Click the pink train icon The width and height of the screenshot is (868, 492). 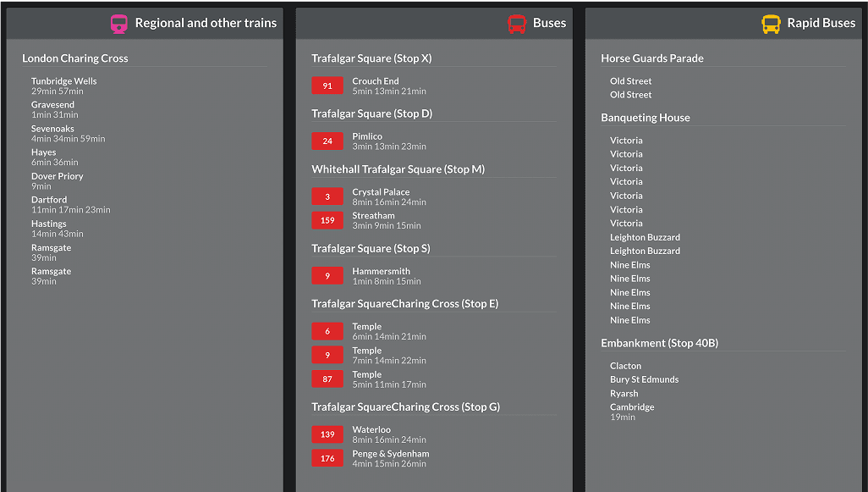click(119, 24)
